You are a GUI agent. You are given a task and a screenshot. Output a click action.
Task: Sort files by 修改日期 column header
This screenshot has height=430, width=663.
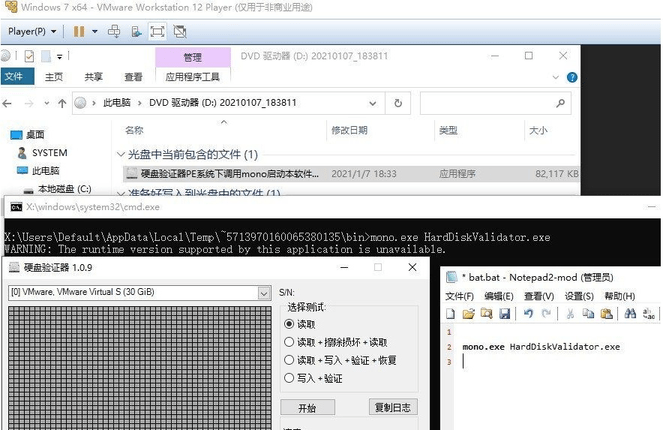(x=349, y=130)
